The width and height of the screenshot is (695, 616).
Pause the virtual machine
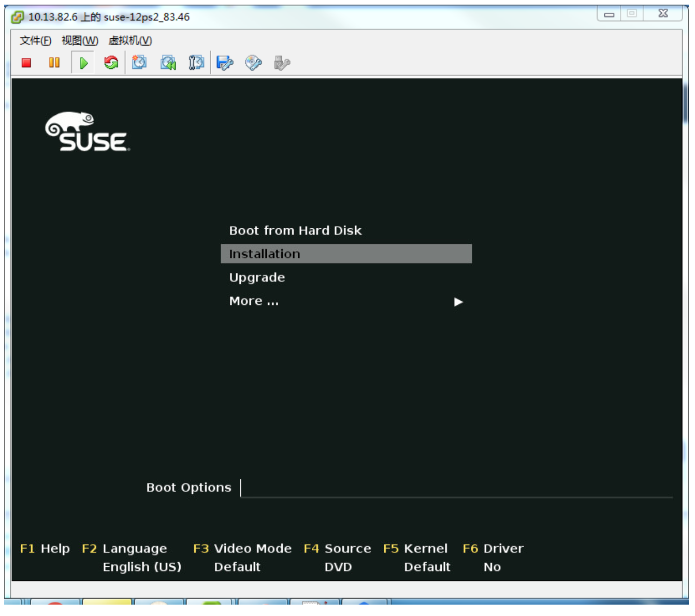point(54,63)
